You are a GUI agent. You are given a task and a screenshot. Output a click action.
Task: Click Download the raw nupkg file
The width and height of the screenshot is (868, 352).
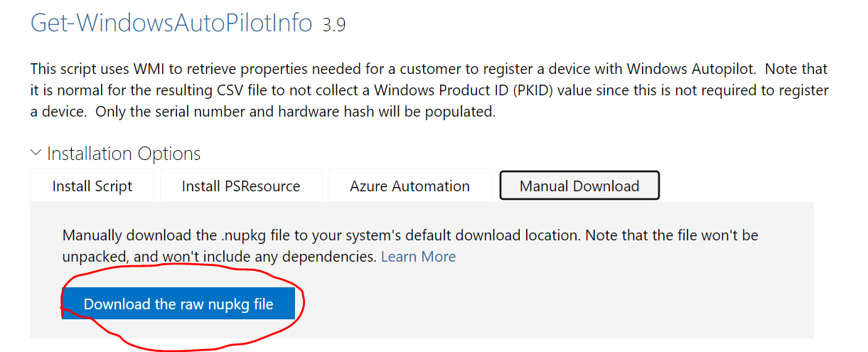tap(178, 304)
